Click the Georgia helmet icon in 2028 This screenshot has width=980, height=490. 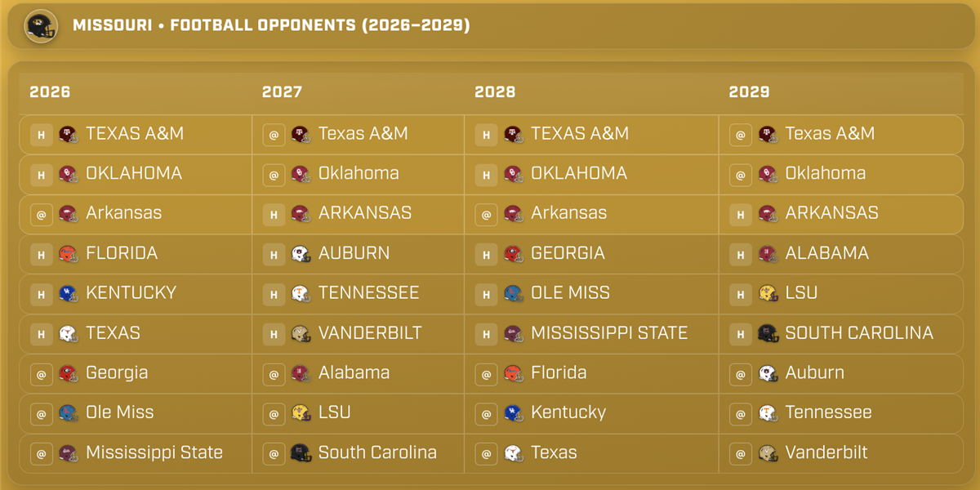click(x=513, y=254)
